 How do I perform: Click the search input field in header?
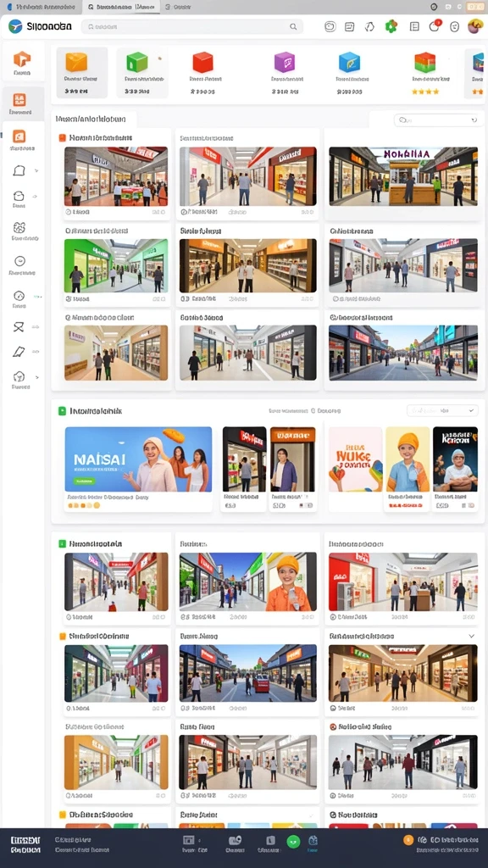coord(192,26)
